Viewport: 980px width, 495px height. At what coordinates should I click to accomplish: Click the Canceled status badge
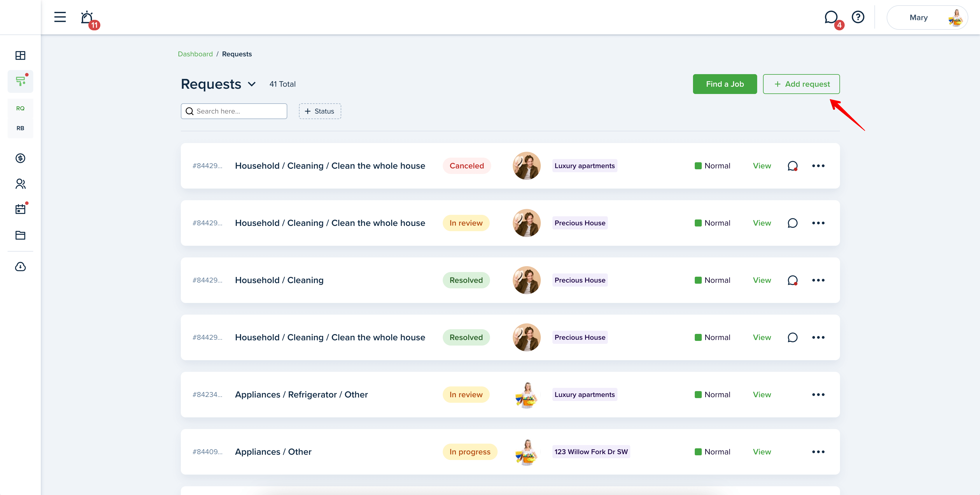[x=467, y=166]
